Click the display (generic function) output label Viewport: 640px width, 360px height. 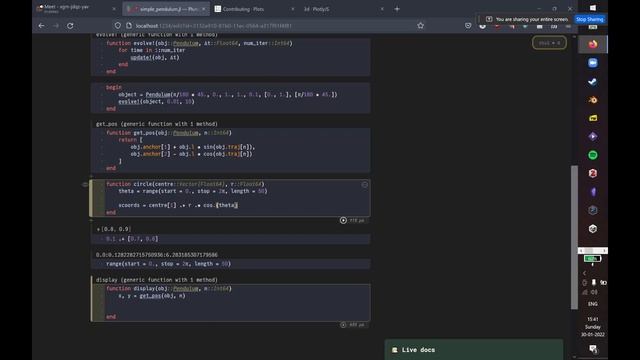(x=157, y=280)
